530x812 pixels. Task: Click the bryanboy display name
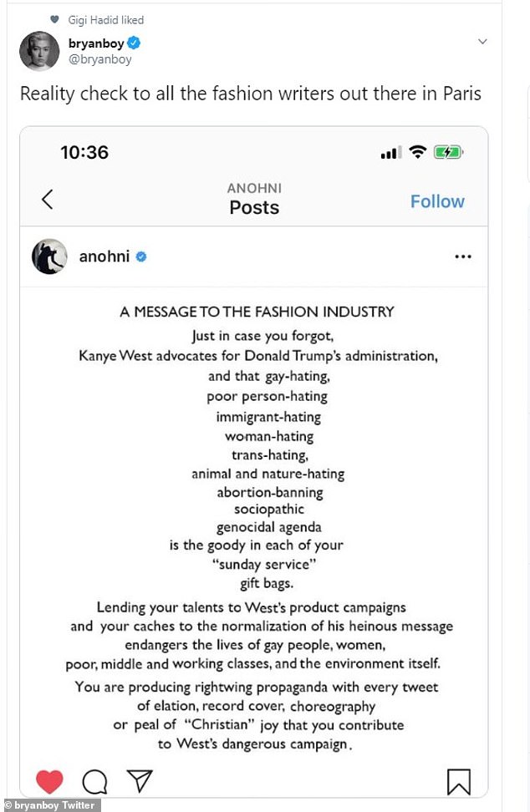[x=96, y=43]
